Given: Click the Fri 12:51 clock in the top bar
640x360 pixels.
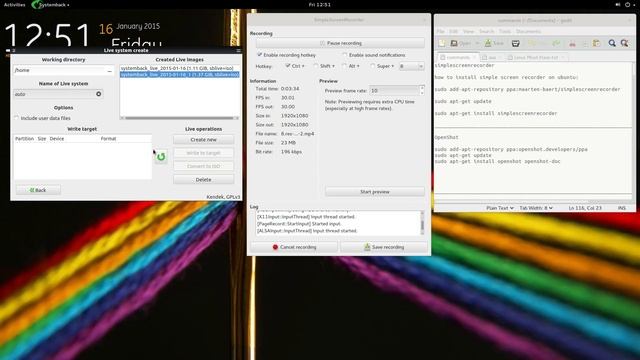Looking at the screenshot, I should (x=320, y=4).
